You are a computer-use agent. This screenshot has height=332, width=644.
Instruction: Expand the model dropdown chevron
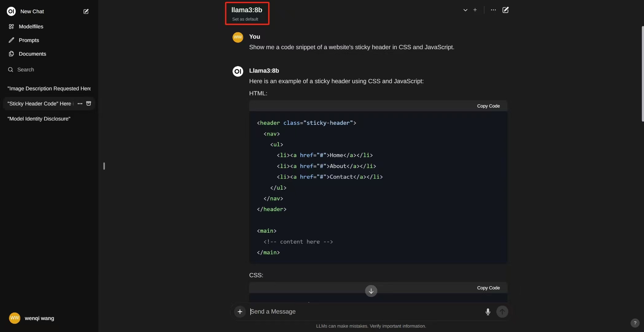click(x=465, y=10)
